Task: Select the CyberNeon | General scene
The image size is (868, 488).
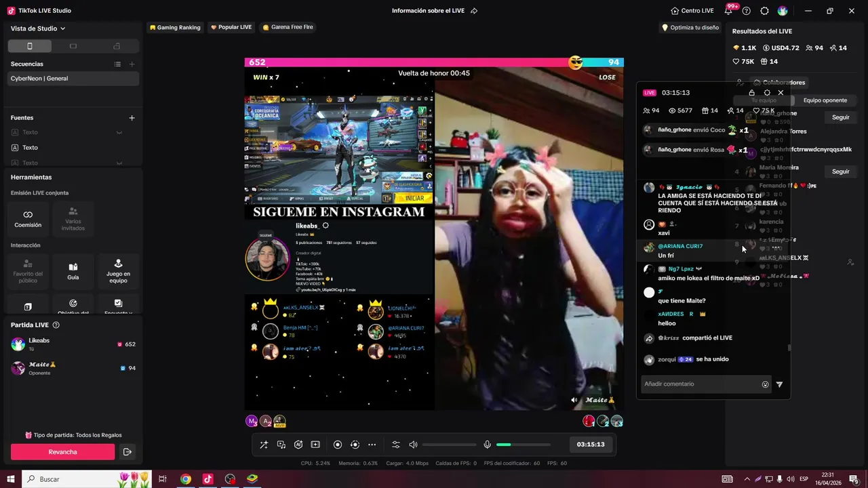Action: (x=73, y=79)
